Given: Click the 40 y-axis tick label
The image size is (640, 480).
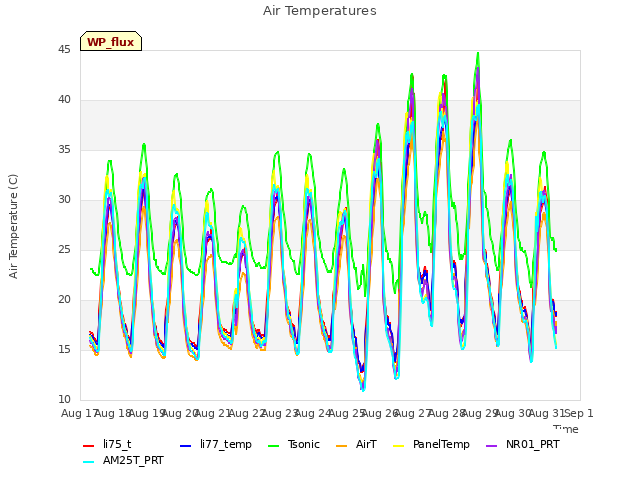Looking at the screenshot, I should pos(64,100).
